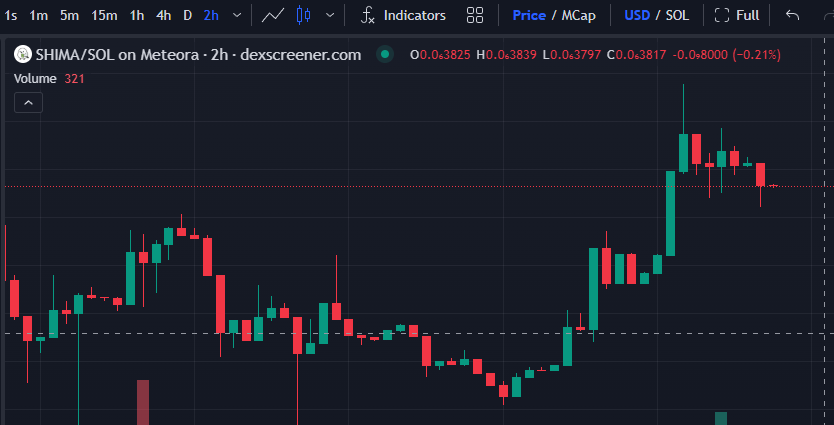Screen dimensions: 834x425
Task: Click the red volume bar
Action: (x=143, y=402)
